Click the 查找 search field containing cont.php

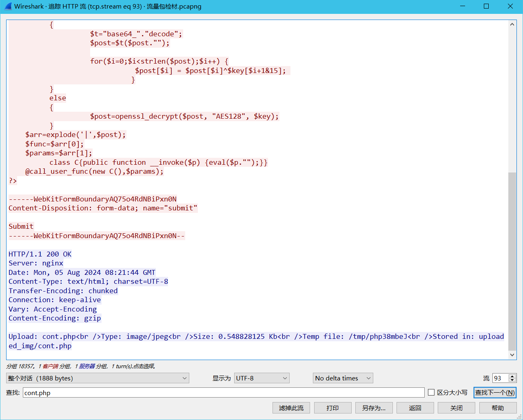(x=224, y=393)
